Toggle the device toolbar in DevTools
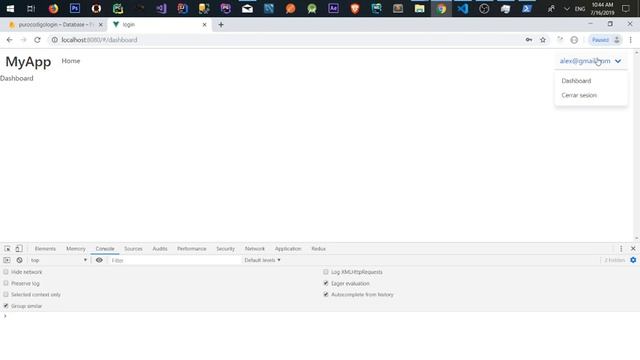Screen dimensions: 640x360 pos(19,249)
